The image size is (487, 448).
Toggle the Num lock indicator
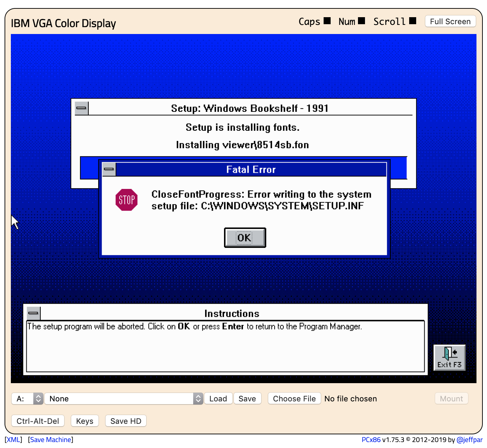pos(362,20)
